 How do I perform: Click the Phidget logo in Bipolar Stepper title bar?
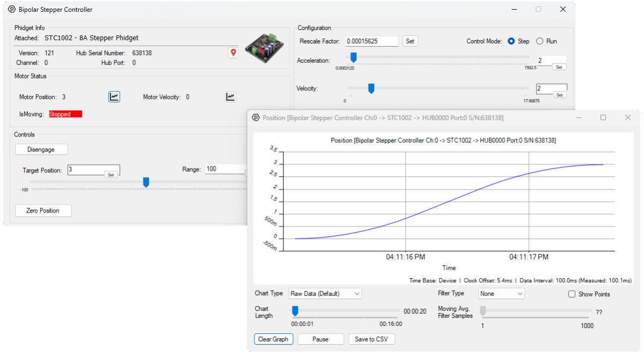pyautogui.click(x=12, y=9)
